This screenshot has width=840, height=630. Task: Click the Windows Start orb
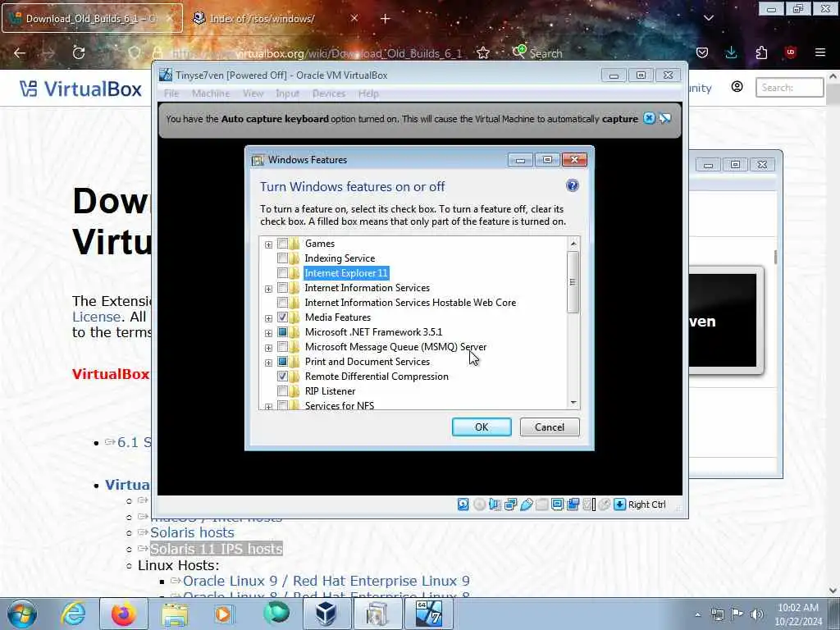(22, 614)
